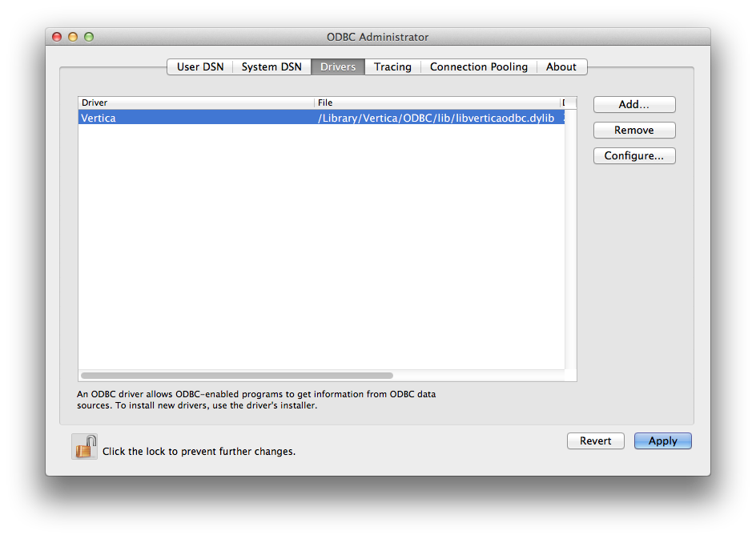The width and height of the screenshot is (756, 539).
Task: Sort by the Driver column header
Action: coord(195,103)
